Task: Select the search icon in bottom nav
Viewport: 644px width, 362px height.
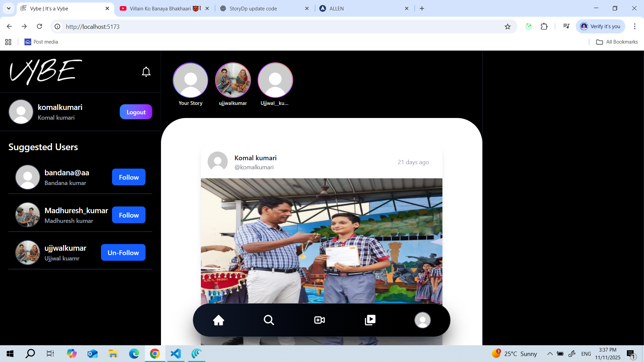Action: (269, 320)
